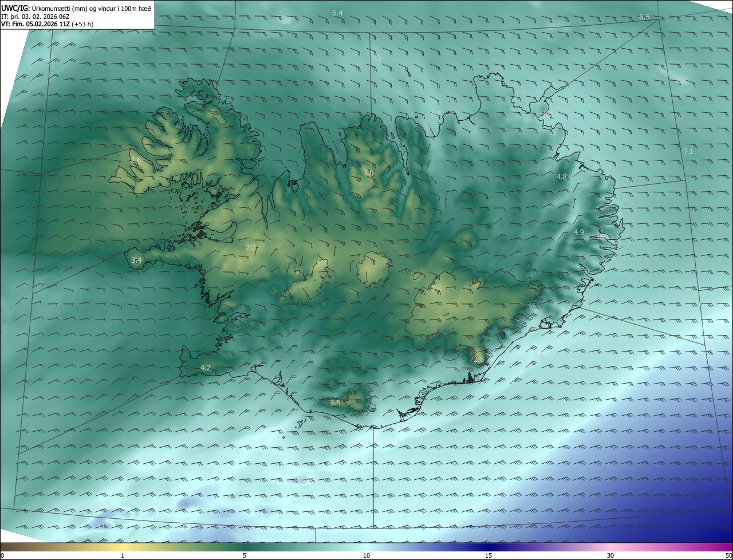Click the 50 tick label on the color scale
733x560 pixels.
tap(728, 555)
